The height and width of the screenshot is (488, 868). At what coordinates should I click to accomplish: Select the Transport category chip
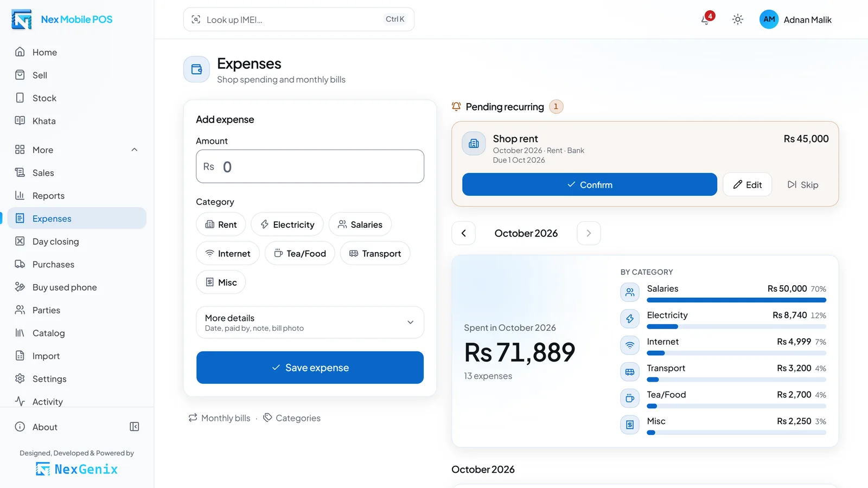(375, 253)
